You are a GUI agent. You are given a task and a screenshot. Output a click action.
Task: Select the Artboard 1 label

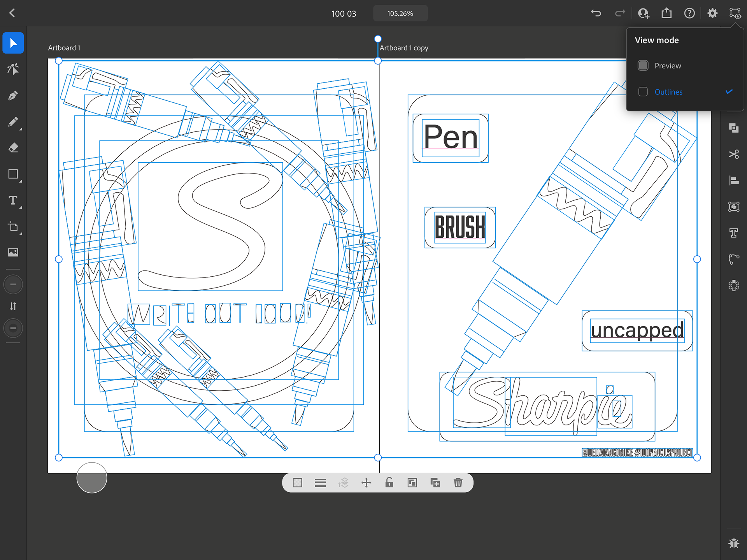click(64, 48)
